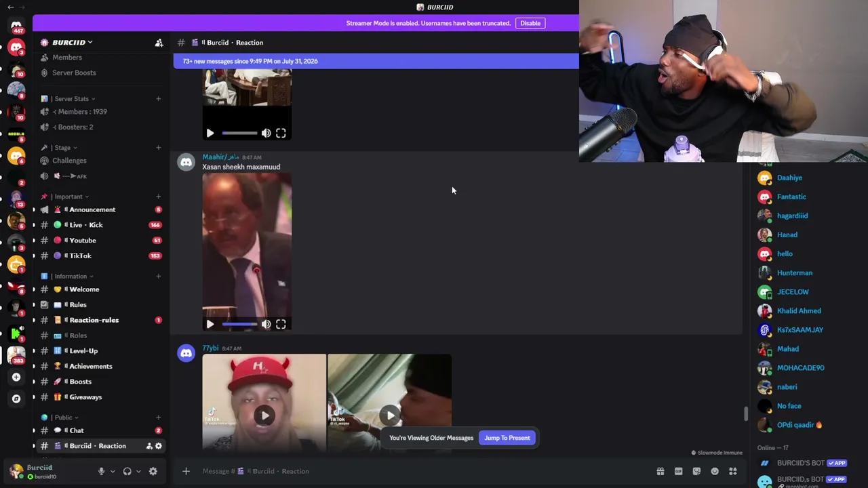Screen dimensions: 868x488
Task: Open the attachment plus button in message bar
Action: (186, 471)
